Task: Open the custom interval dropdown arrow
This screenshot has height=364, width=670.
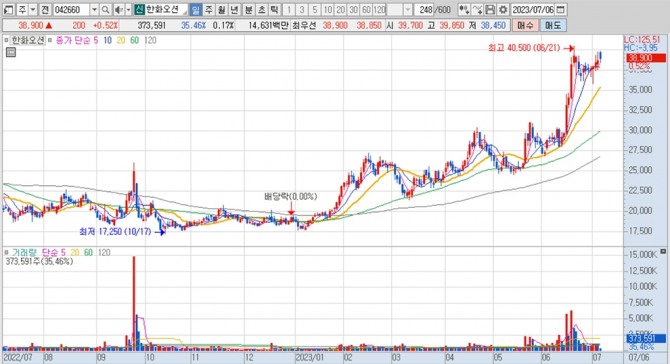Action: click(408, 9)
